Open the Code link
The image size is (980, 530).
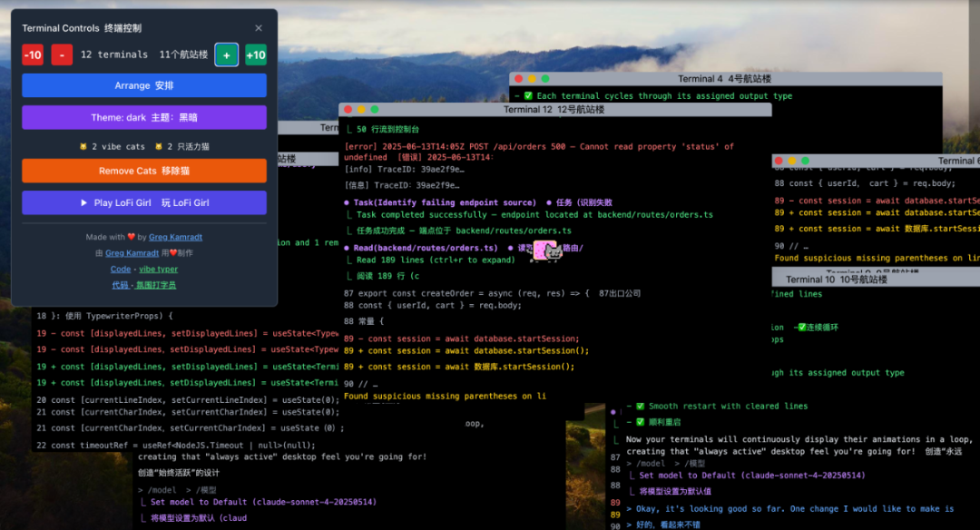[121, 269]
